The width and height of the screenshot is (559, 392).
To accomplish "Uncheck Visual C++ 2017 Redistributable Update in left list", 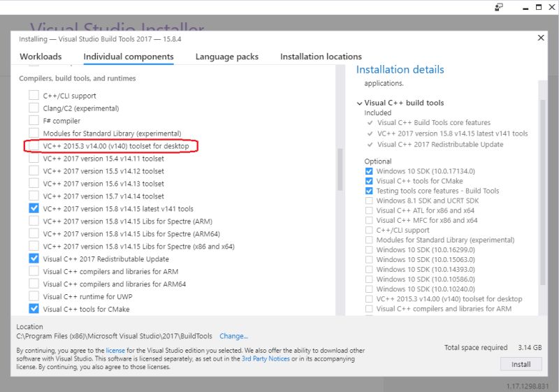I will point(34,259).
